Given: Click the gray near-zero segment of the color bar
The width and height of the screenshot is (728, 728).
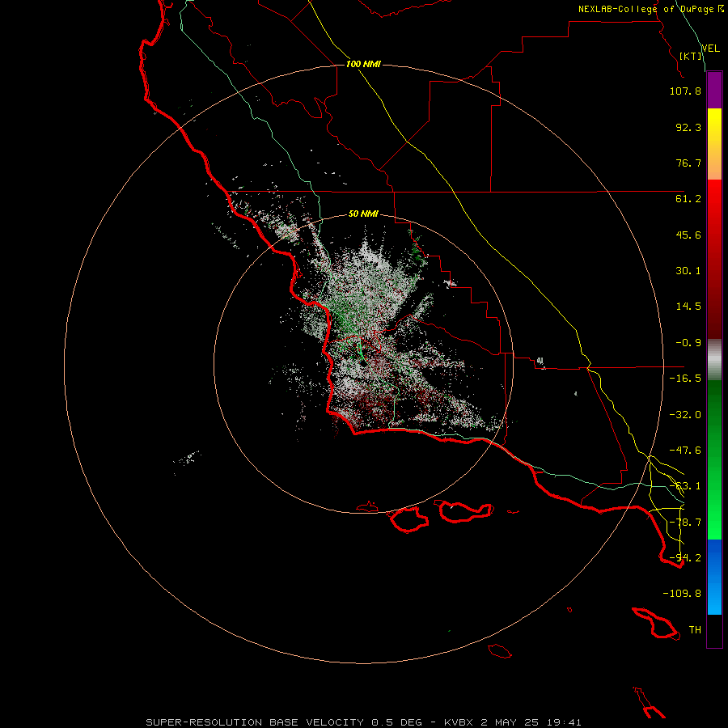Looking at the screenshot, I should click(x=714, y=360).
